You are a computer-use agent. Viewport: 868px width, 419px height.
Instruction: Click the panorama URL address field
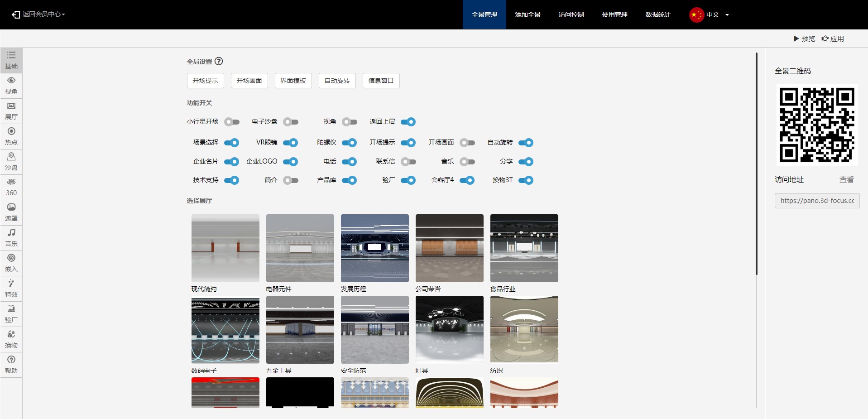coord(817,201)
